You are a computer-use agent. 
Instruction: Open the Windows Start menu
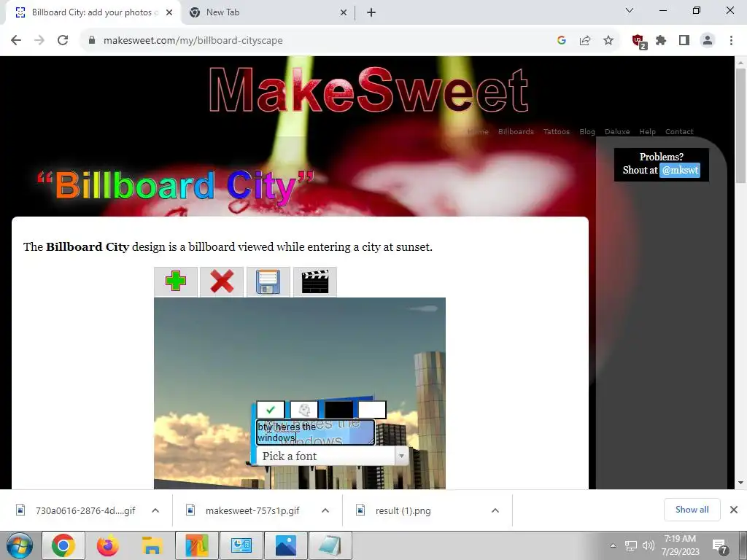20,545
